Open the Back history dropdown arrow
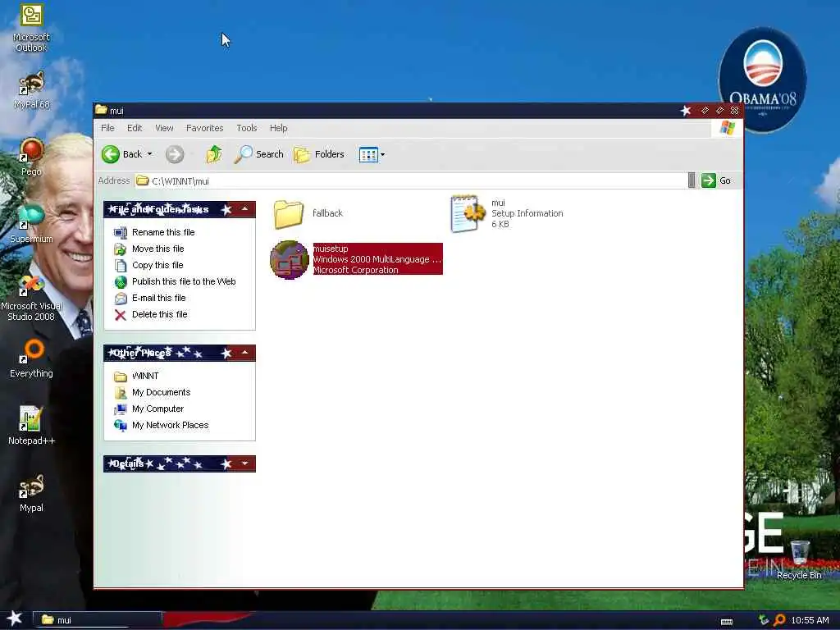Screen dimensions: 840x630 tap(150, 154)
